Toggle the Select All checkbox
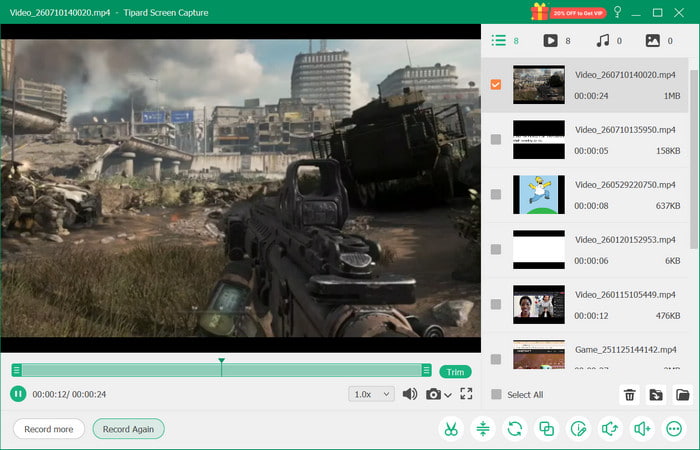Image resolution: width=700 pixels, height=450 pixels. (x=496, y=394)
